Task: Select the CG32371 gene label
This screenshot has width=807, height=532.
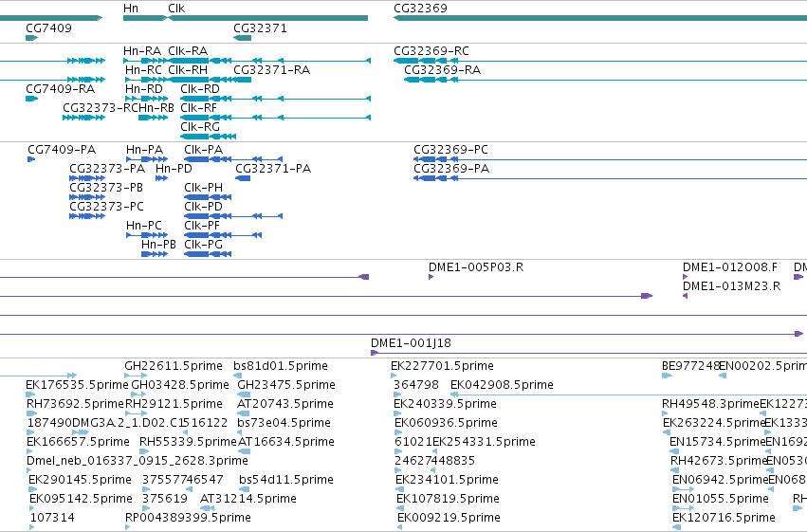Action: (260, 28)
